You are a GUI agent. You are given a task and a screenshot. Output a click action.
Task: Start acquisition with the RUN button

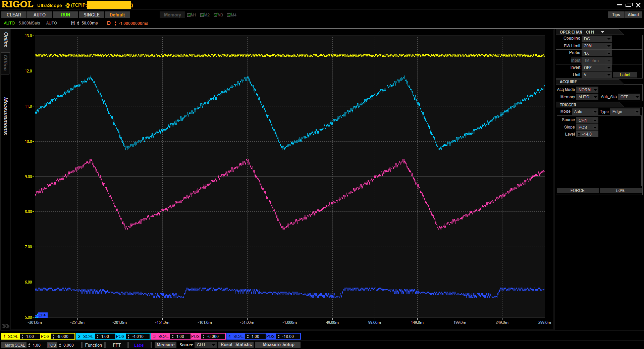[x=66, y=15]
